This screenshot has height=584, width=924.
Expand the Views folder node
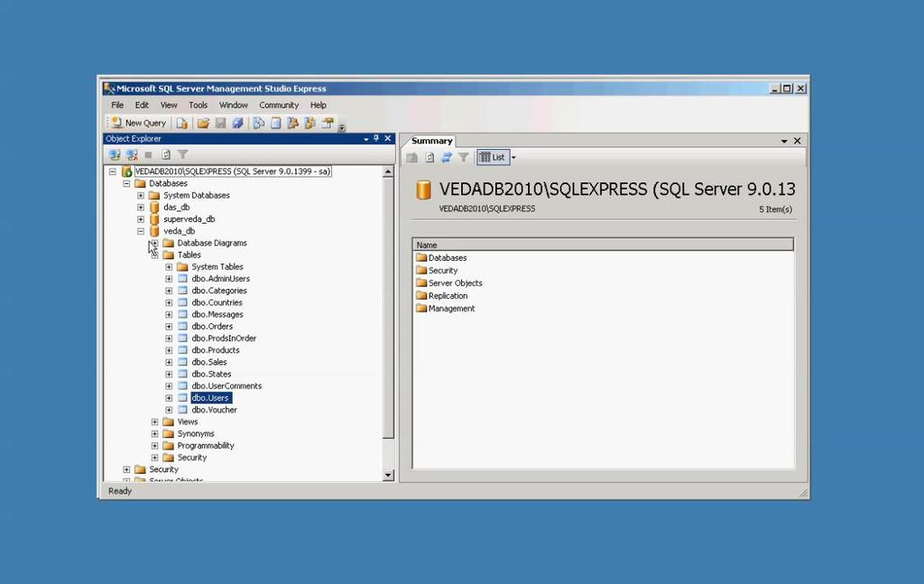pyautogui.click(x=155, y=422)
